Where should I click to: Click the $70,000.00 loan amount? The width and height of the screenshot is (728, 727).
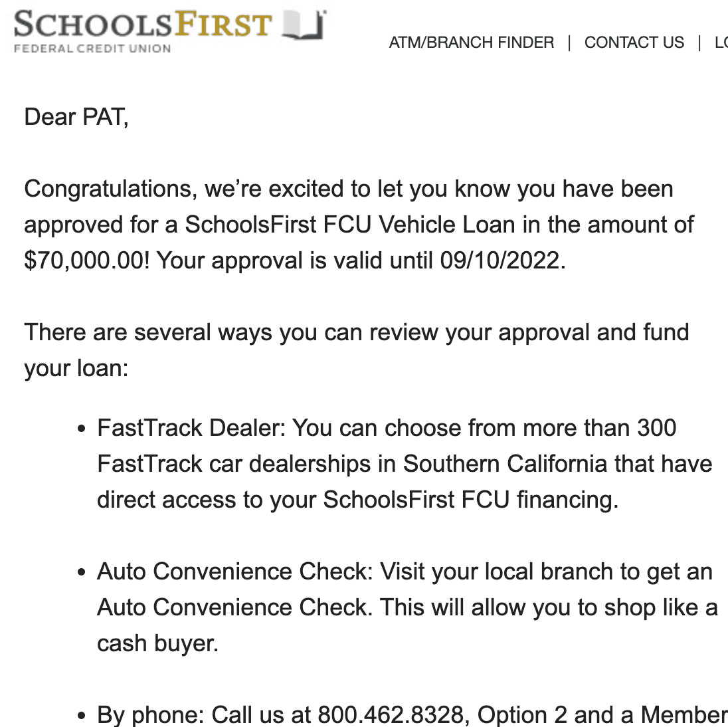[84, 260]
